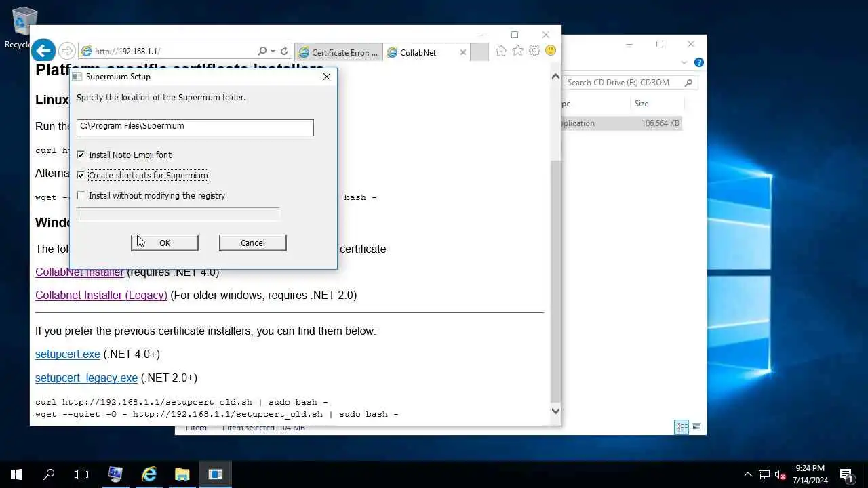Screen dimensions: 868x488
Task: Click the page scrollbar down arrow
Action: coord(555,411)
